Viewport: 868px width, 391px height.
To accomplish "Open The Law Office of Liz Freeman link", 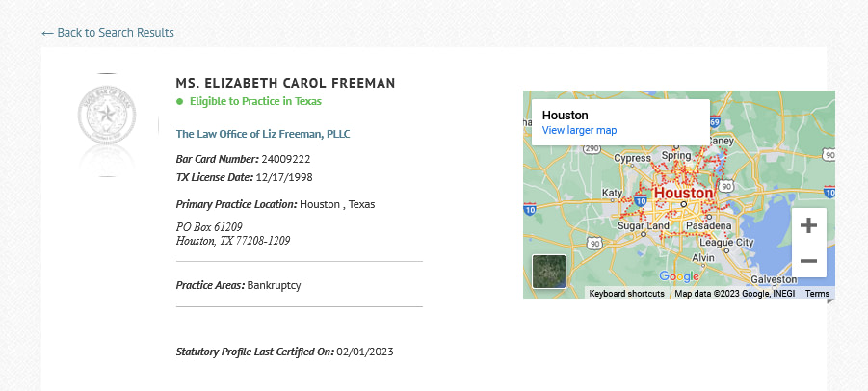I will click(263, 134).
